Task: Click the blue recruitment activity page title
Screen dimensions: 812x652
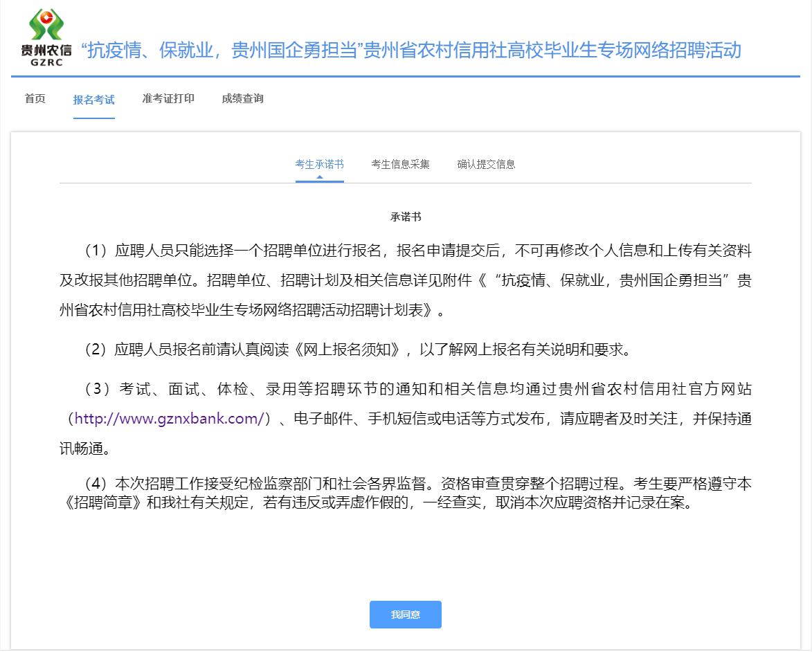Action: [x=410, y=51]
